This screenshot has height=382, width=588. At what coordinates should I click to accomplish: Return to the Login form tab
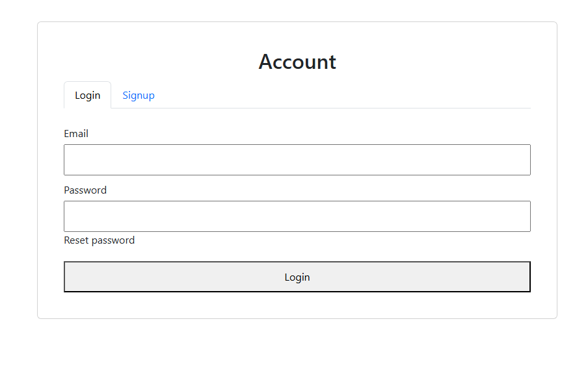pyautogui.click(x=87, y=95)
